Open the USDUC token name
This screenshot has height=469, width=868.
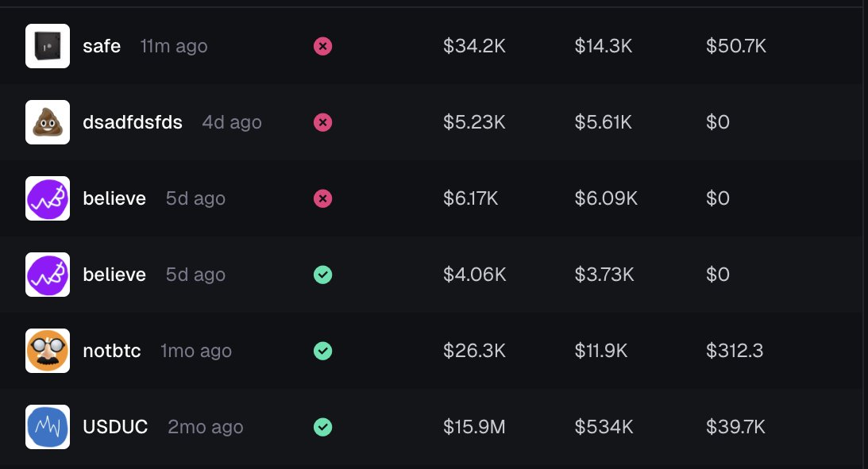pyautogui.click(x=115, y=427)
